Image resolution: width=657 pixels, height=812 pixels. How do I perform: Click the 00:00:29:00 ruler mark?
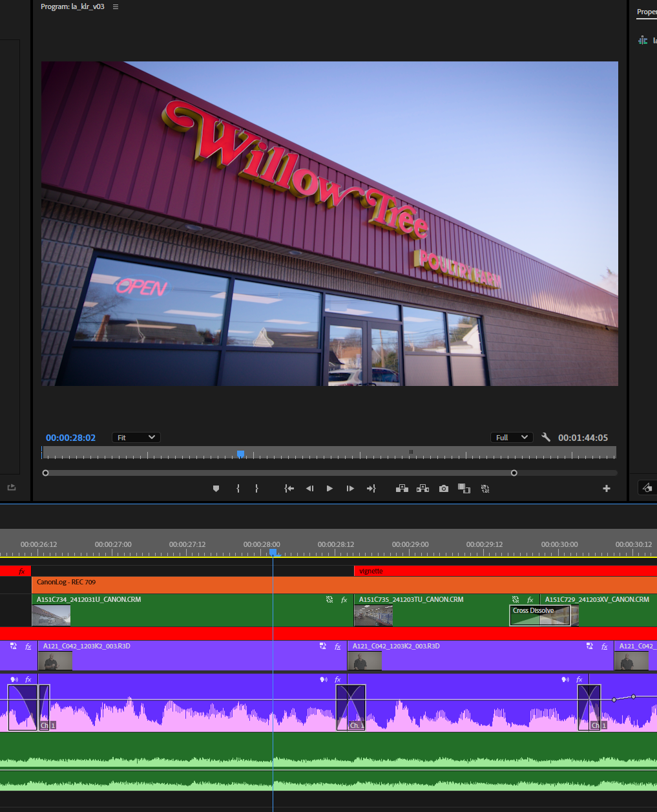coord(410,544)
